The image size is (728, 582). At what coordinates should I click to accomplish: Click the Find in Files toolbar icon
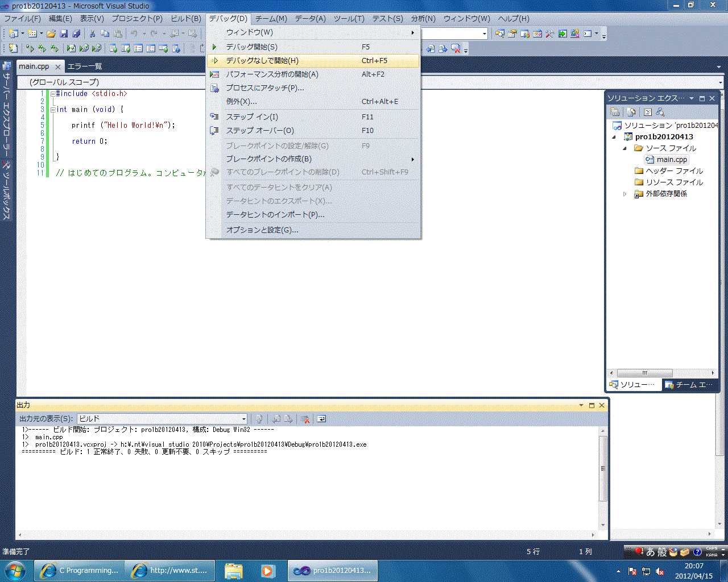pos(500,34)
